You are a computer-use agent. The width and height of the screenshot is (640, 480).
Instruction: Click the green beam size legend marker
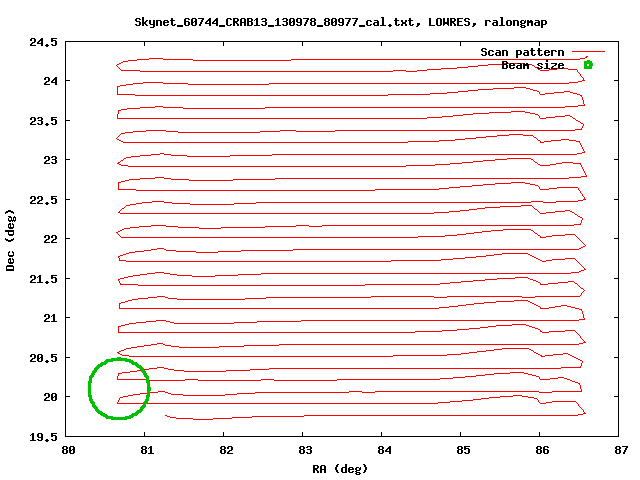click(588, 65)
